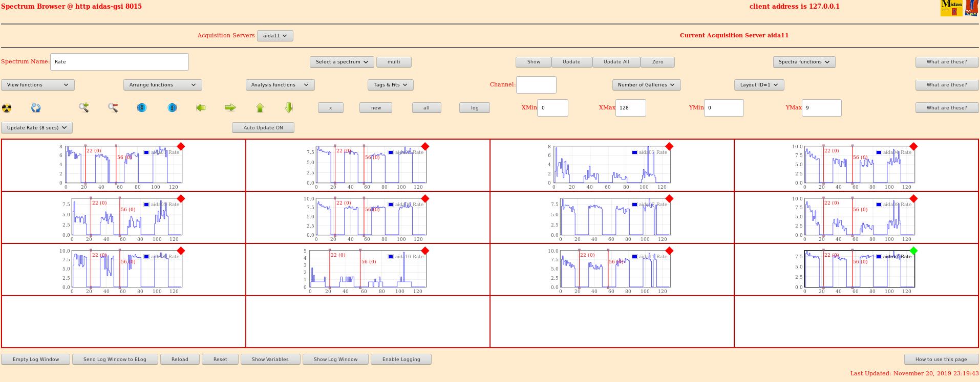Click the zoom out magnifier icon
The image size is (980, 382).
click(113, 107)
